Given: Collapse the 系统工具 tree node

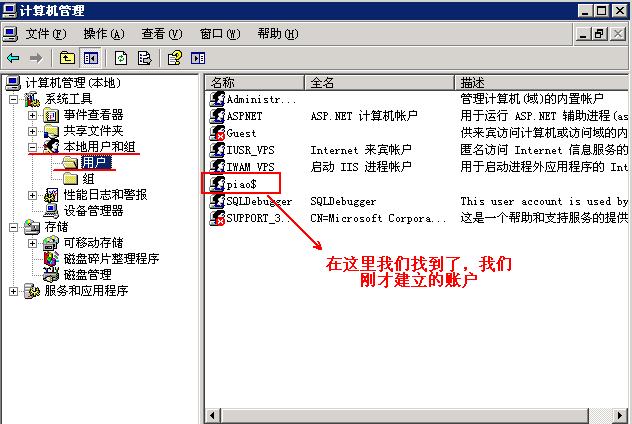Looking at the screenshot, I should coord(13,99).
